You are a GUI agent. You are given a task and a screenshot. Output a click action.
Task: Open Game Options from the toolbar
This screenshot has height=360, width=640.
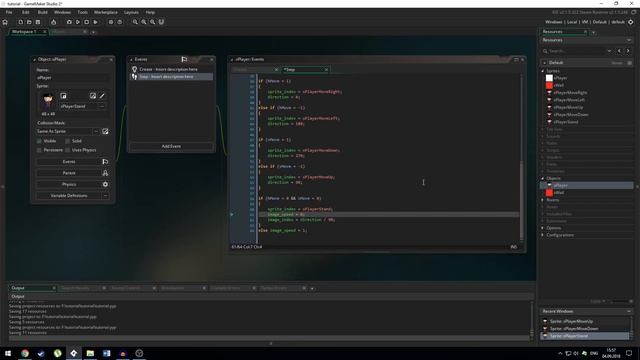[x=111, y=22]
